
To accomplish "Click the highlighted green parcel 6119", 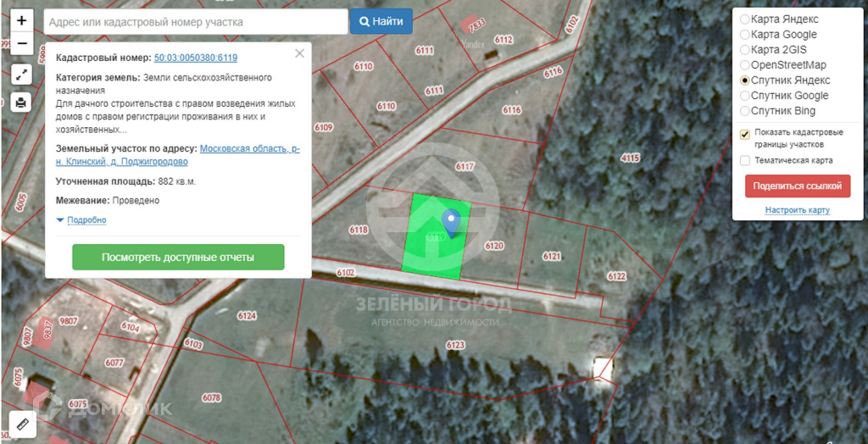I will pyautogui.click(x=437, y=236).
